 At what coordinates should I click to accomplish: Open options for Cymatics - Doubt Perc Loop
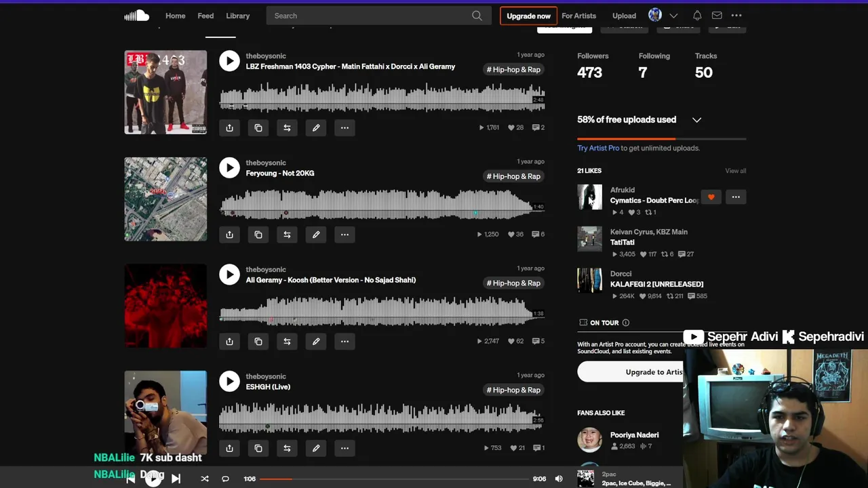[x=736, y=197]
